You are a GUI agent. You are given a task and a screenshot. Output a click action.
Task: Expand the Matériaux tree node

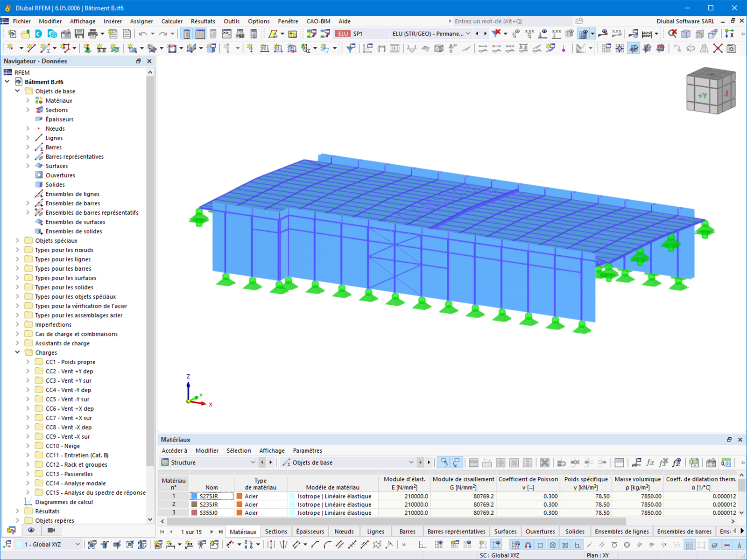(x=28, y=100)
